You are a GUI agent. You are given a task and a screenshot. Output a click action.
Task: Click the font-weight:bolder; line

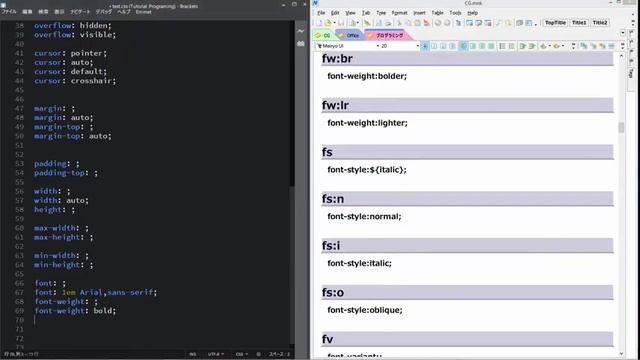pos(367,76)
